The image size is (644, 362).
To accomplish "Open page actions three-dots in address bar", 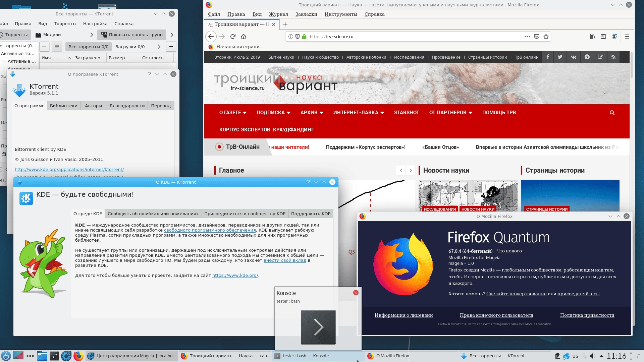I will (x=527, y=37).
